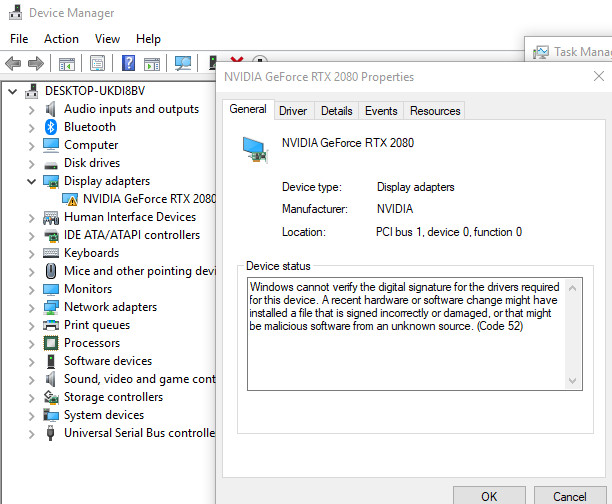Switch to the Driver tab

[293, 111]
